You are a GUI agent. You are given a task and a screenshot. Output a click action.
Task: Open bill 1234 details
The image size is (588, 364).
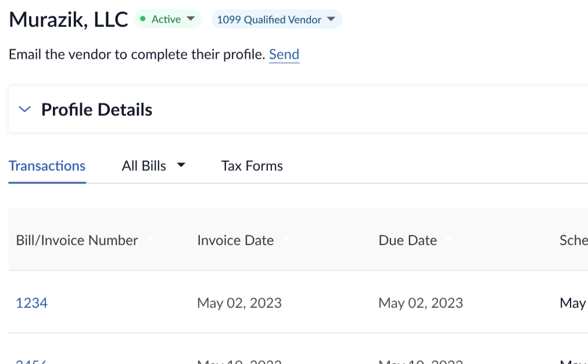(31, 302)
